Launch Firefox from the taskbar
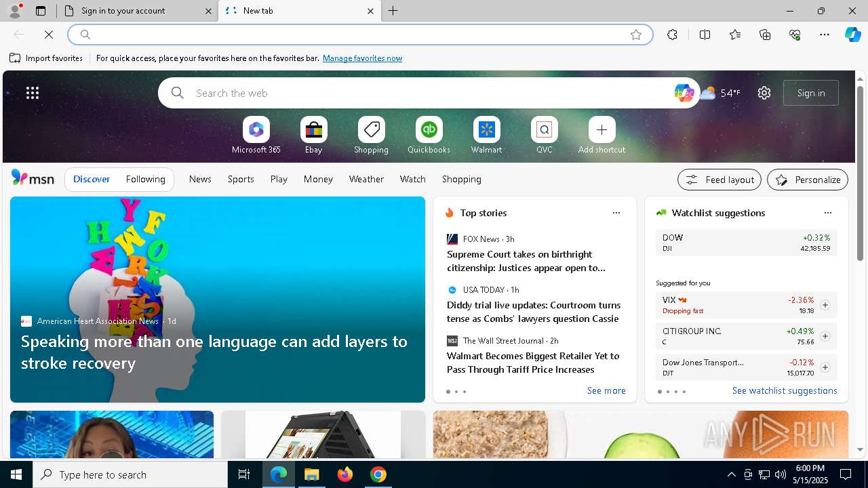The height and width of the screenshot is (488, 868). pos(345,474)
